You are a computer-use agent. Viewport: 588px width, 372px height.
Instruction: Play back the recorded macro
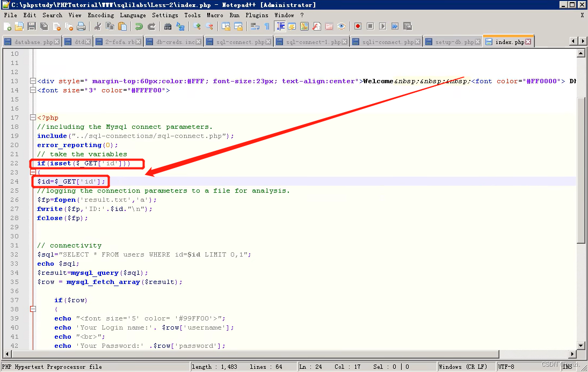coord(383,26)
